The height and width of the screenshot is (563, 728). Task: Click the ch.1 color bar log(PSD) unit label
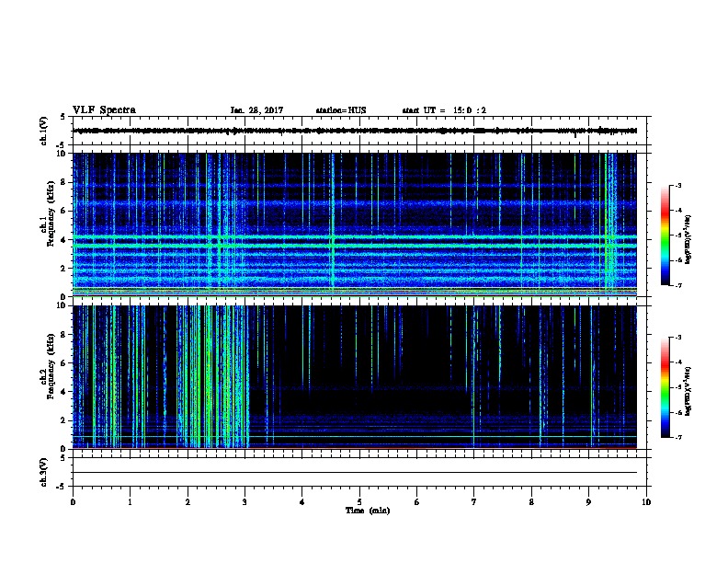tap(688, 239)
